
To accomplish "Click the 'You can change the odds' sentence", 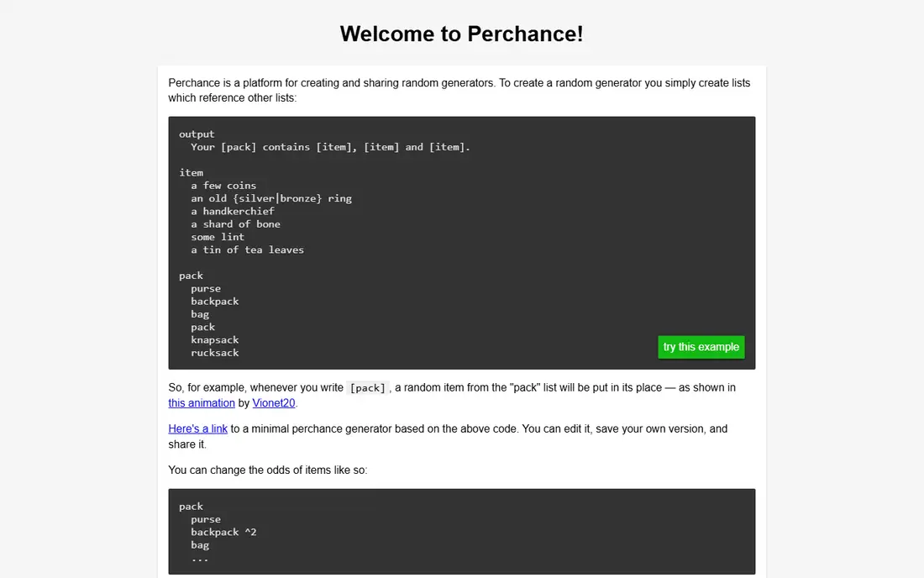I will pyautogui.click(x=267, y=470).
